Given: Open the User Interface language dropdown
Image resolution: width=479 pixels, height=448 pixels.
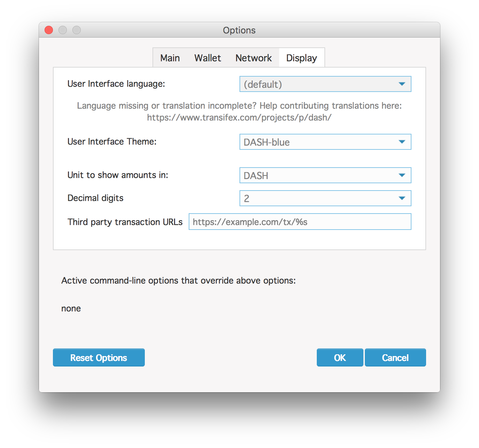Looking at the screenshot, I should [325, 84].
